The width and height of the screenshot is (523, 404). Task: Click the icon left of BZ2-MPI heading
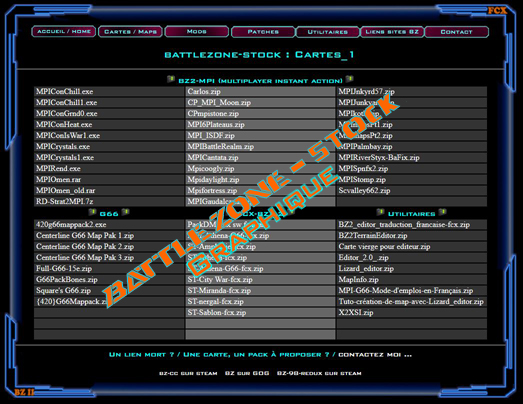(171, 79)
